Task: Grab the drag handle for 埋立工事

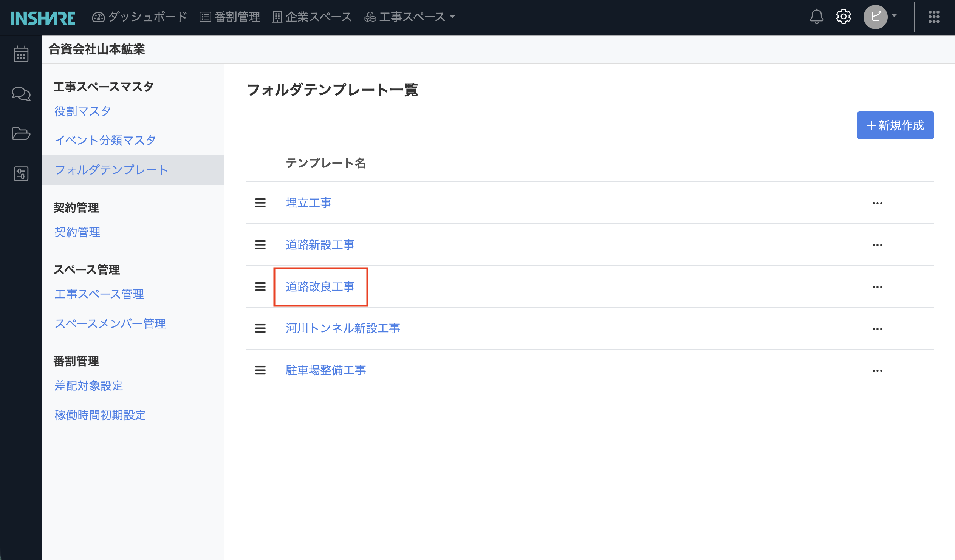Action: coord(260,203)
